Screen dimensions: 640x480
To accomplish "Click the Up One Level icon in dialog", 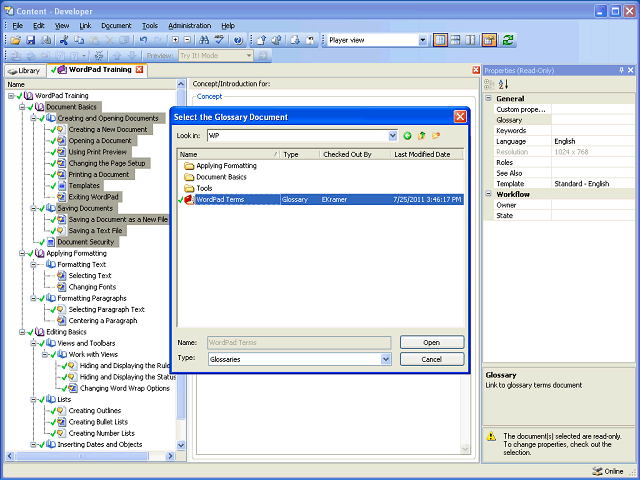I will click(422, 136).
